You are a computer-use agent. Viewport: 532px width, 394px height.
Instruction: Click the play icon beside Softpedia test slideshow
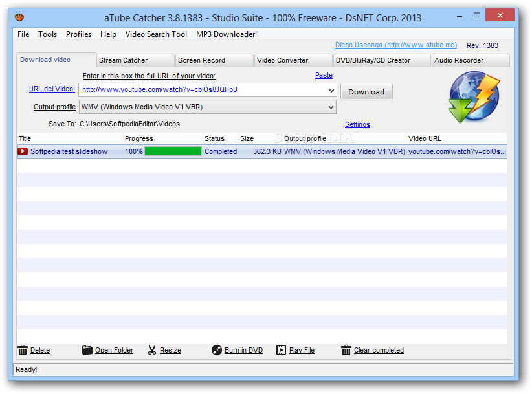[22, 151]
